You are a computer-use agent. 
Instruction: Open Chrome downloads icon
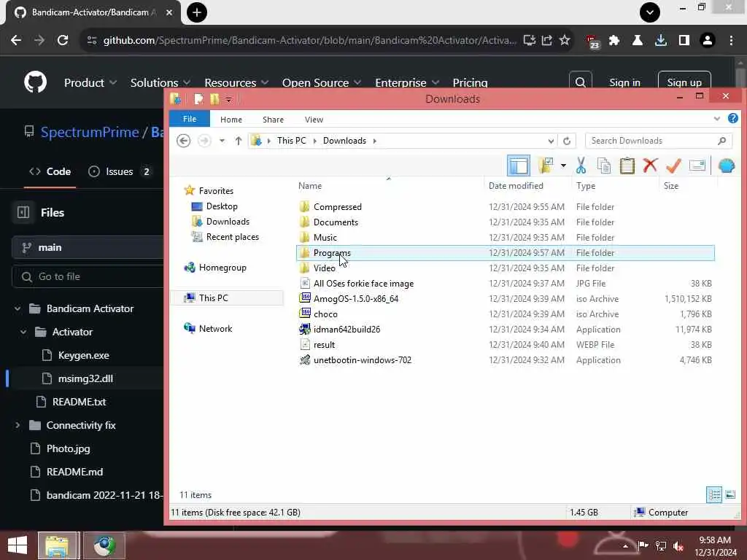pyautogui.click(x=661, y=41)
